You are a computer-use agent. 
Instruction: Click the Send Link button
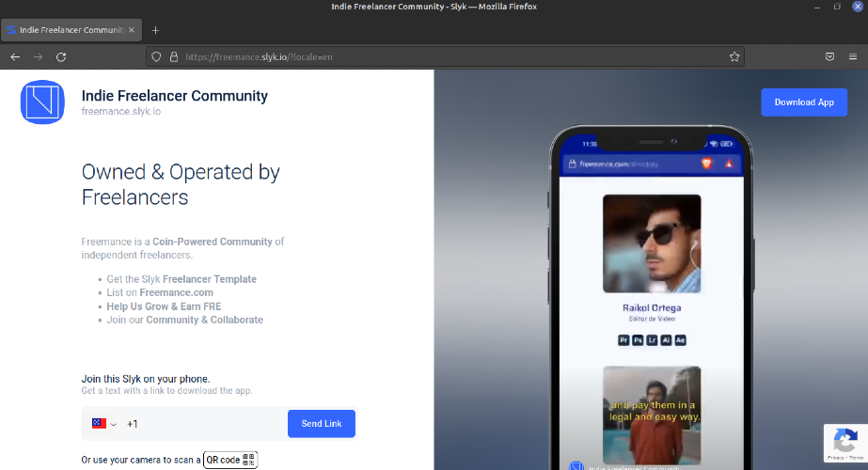point(322,424)
